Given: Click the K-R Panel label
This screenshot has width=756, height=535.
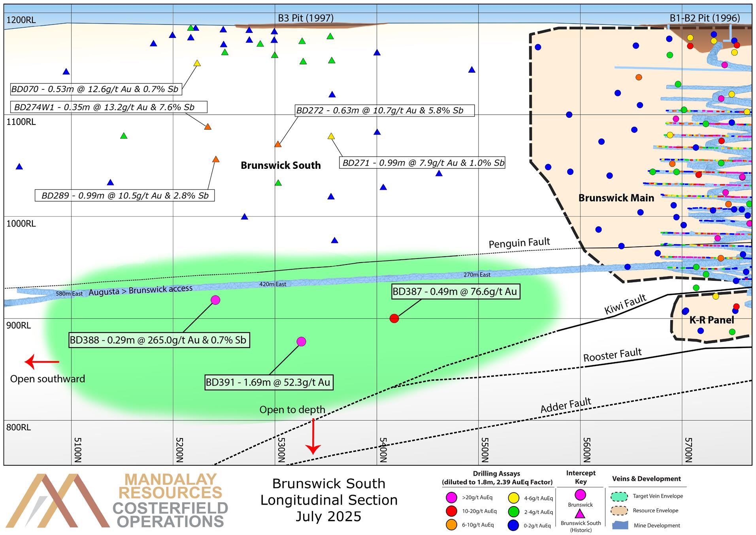Looking at the screenshot, I should coord(711,320).
